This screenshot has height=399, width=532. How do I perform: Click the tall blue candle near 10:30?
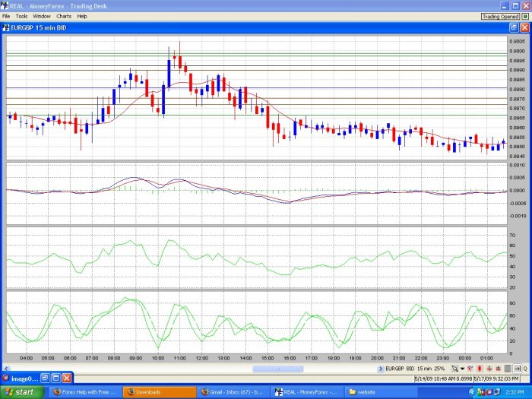tap(169, 74)
